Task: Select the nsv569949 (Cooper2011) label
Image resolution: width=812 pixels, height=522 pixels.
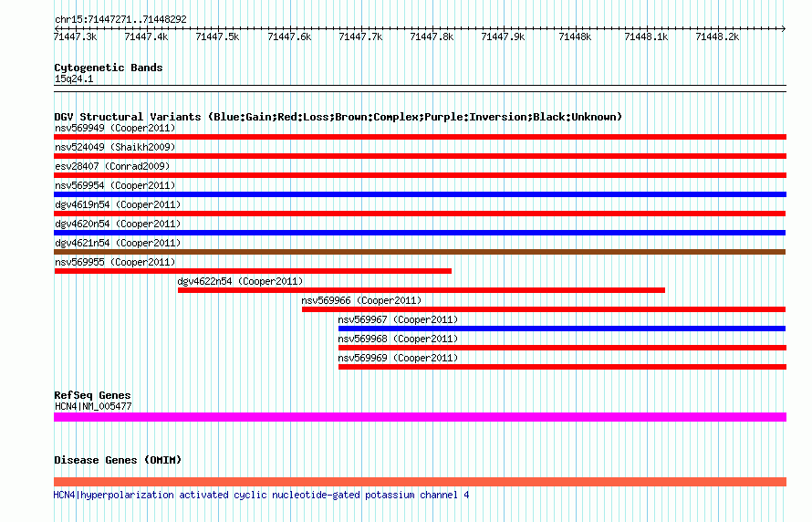Action: 115,128
